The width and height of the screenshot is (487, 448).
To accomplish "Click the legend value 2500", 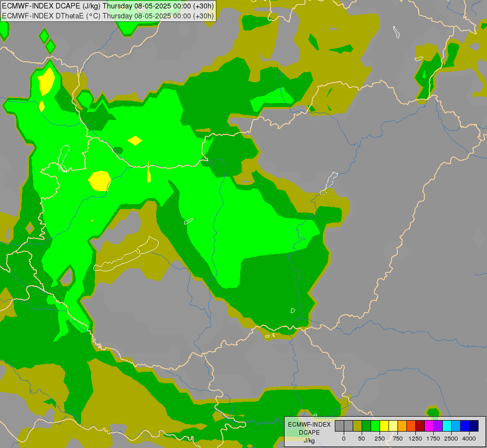I will pyautogui.click(x=451, y=439).
